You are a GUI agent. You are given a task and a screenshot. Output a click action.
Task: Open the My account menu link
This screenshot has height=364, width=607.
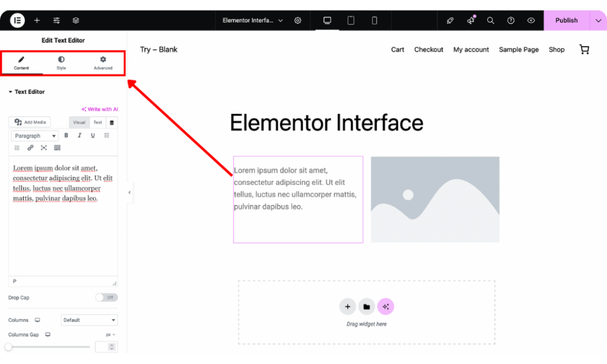coord(471,50)
